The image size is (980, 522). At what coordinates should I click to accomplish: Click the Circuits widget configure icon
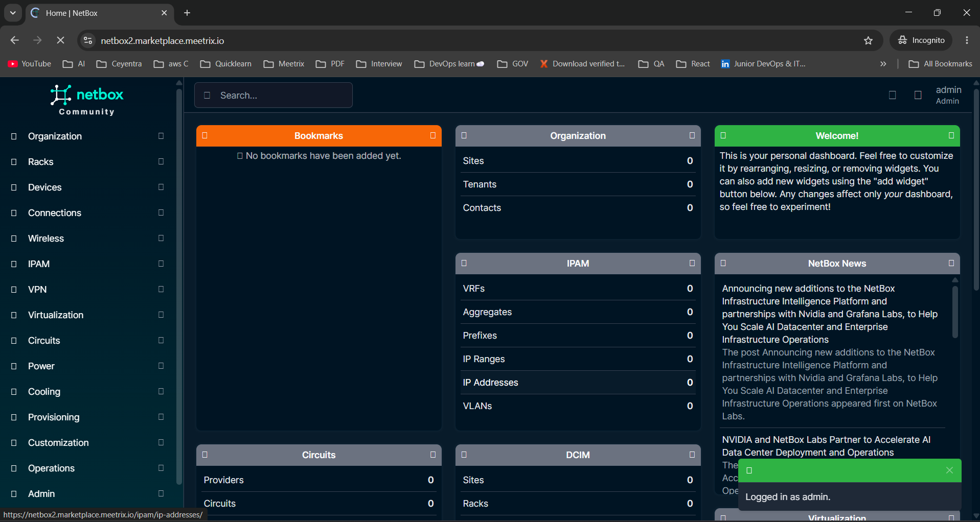[205, 455]
